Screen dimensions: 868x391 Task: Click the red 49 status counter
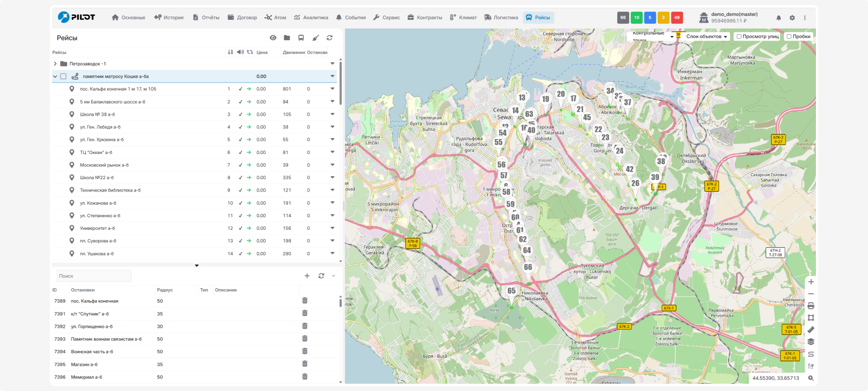[677, 18]
